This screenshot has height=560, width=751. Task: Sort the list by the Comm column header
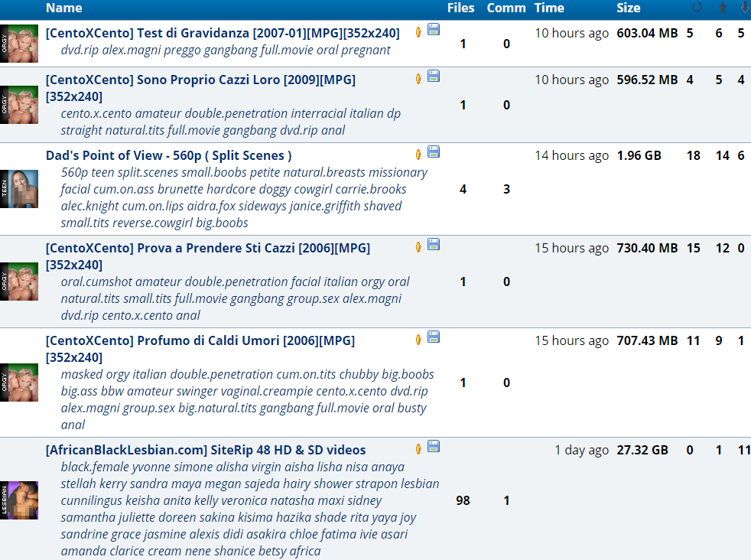[x=506, y=8]
